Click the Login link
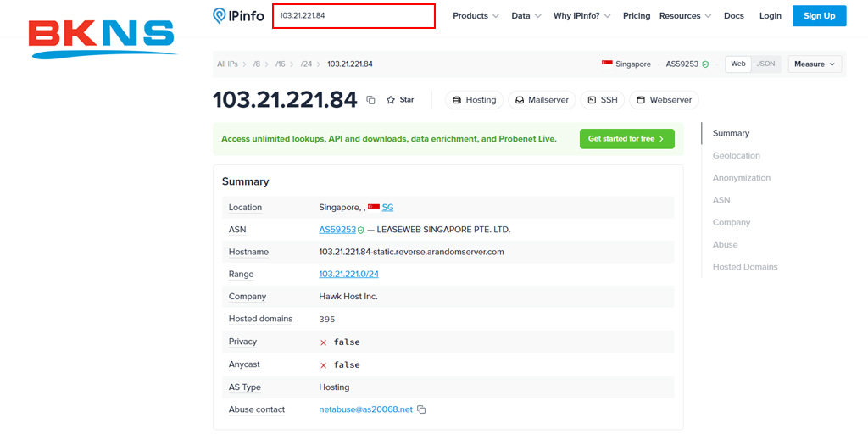Viewport: 868px width, 434px height. pyautogui.click(x=770, y=16)
